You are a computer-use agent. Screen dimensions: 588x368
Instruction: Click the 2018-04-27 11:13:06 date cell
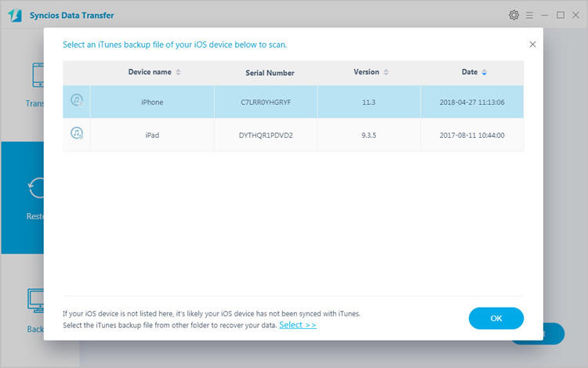tap(473, 101)
